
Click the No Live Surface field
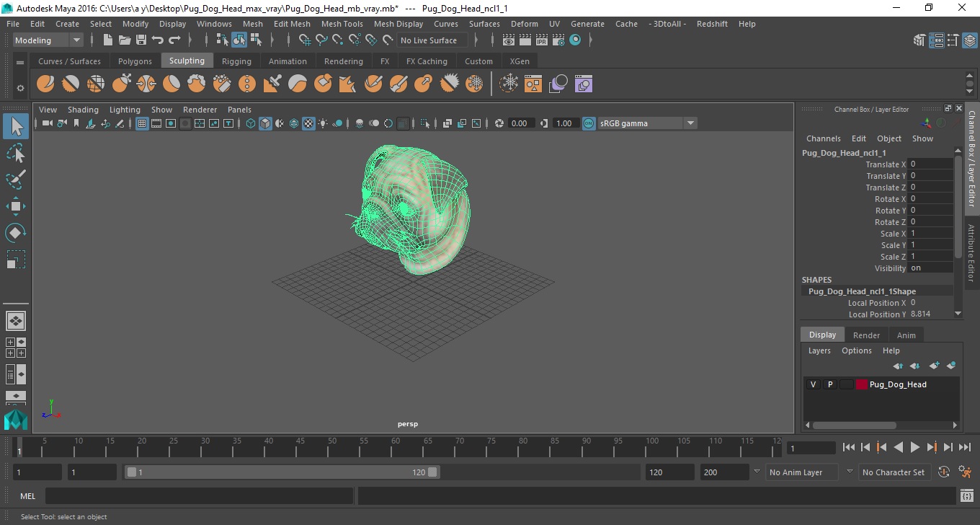[431, 40]
